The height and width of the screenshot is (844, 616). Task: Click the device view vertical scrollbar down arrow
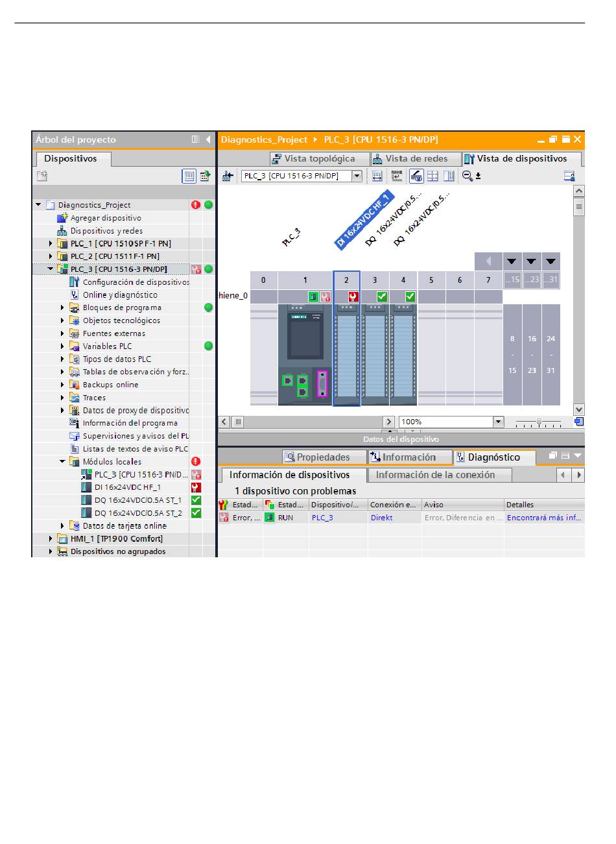tap(579, 409)
